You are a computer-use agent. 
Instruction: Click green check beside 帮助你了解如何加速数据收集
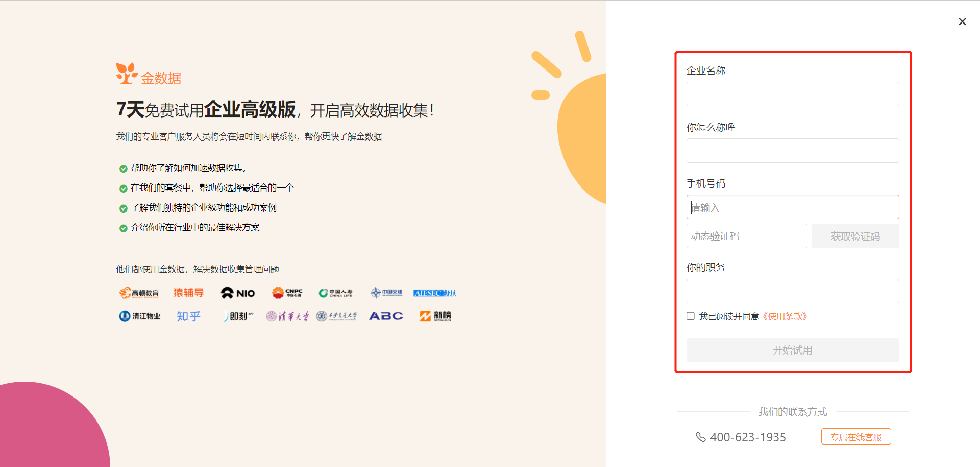(x=123, y=169)
